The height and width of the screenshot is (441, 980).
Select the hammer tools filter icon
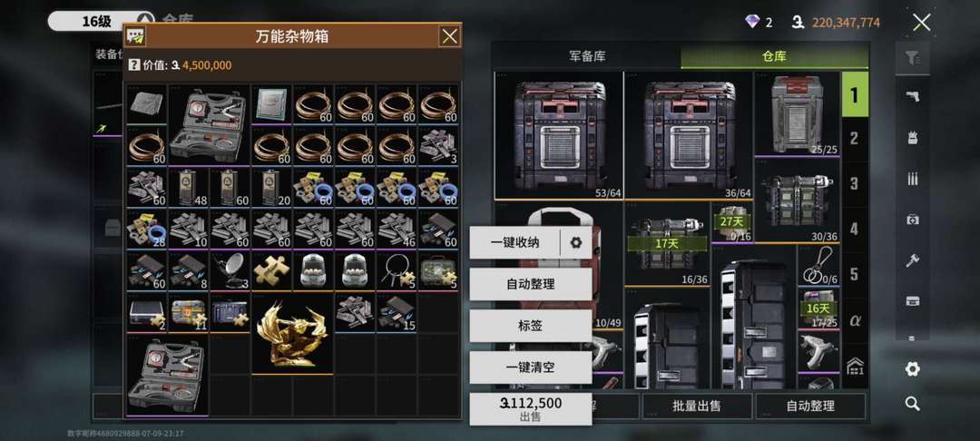912,260
